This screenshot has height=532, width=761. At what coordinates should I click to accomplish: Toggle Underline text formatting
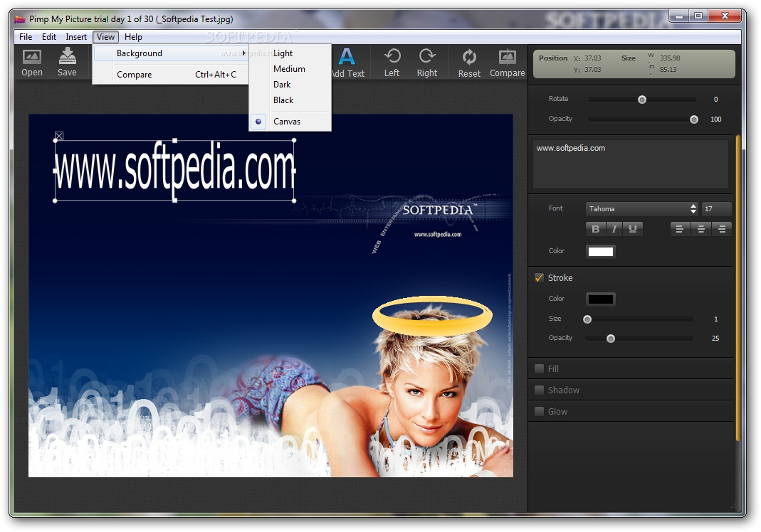[x=632, y=229]
